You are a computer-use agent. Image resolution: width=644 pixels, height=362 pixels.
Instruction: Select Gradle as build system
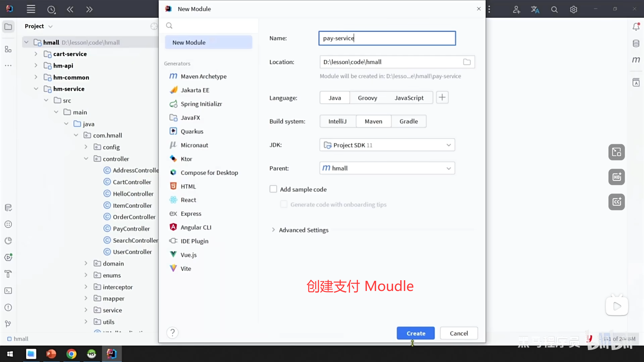[x=409, y=121]
